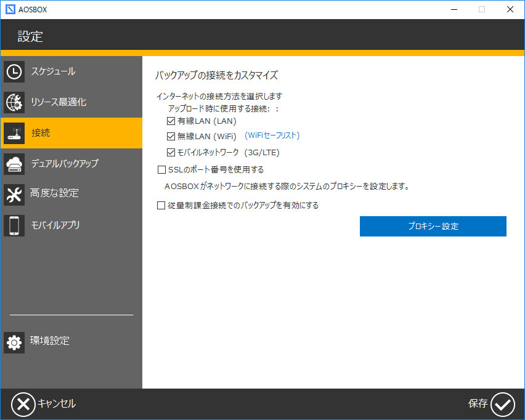
Task: Open 高度な設定 tab
Action: [71, 195]
